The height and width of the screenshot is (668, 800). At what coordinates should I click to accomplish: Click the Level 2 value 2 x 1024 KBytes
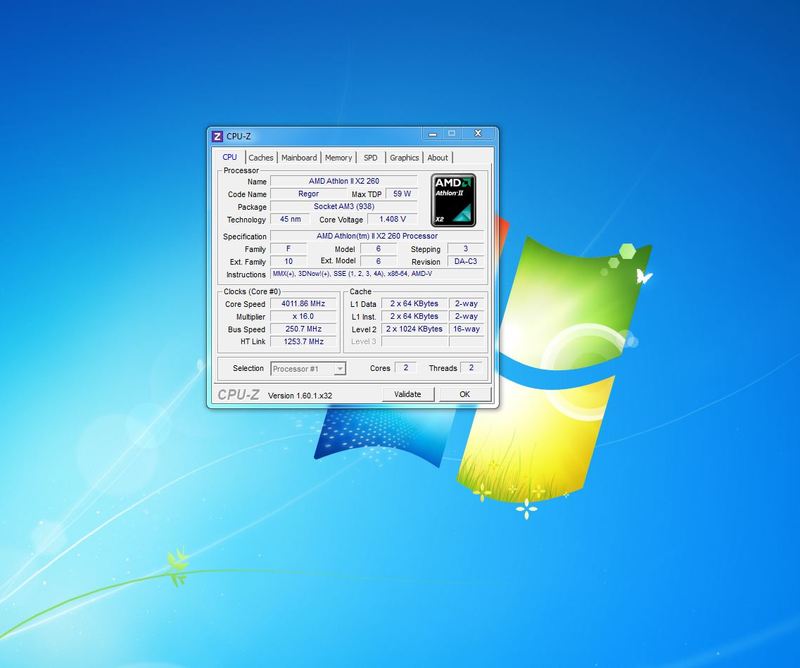click(414, 329)
